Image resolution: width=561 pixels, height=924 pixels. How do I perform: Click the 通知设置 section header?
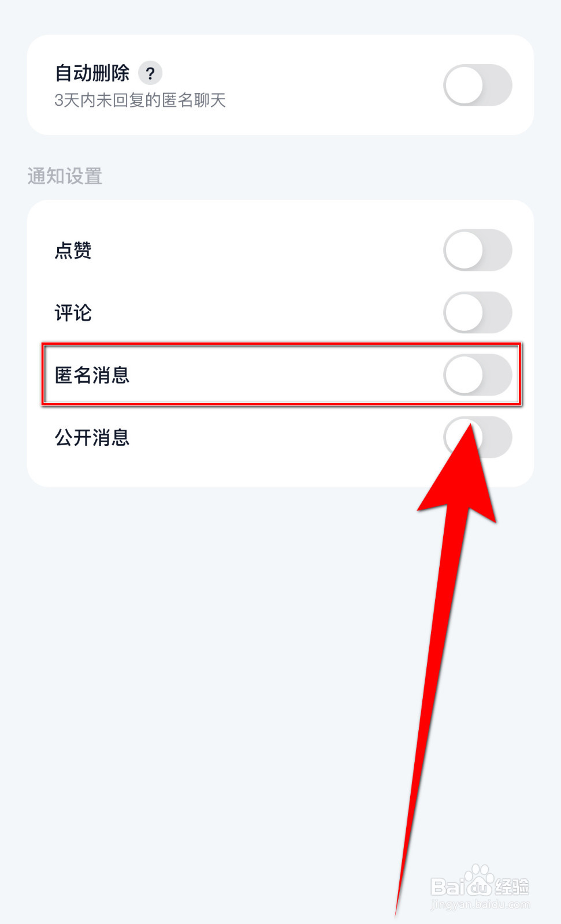[65, 176]
